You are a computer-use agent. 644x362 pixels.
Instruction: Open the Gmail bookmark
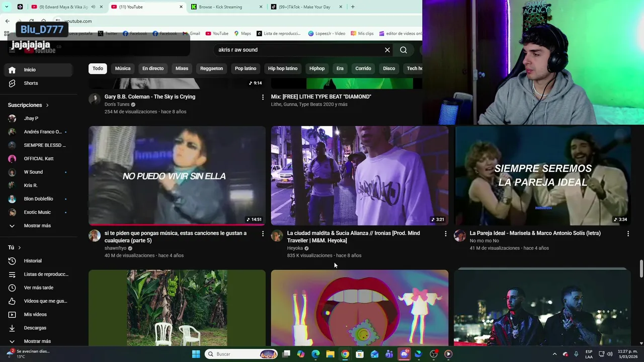(x=191, y=34)
